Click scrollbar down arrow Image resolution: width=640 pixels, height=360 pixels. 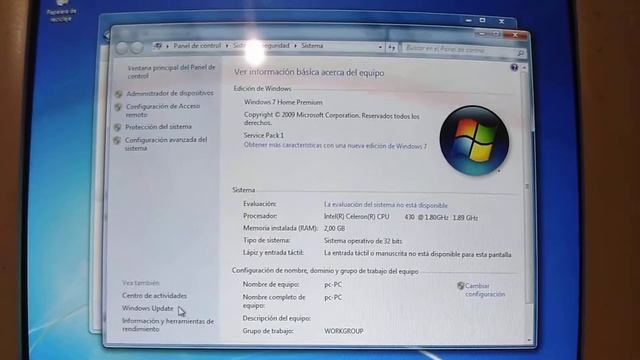[x=530, y=340]
